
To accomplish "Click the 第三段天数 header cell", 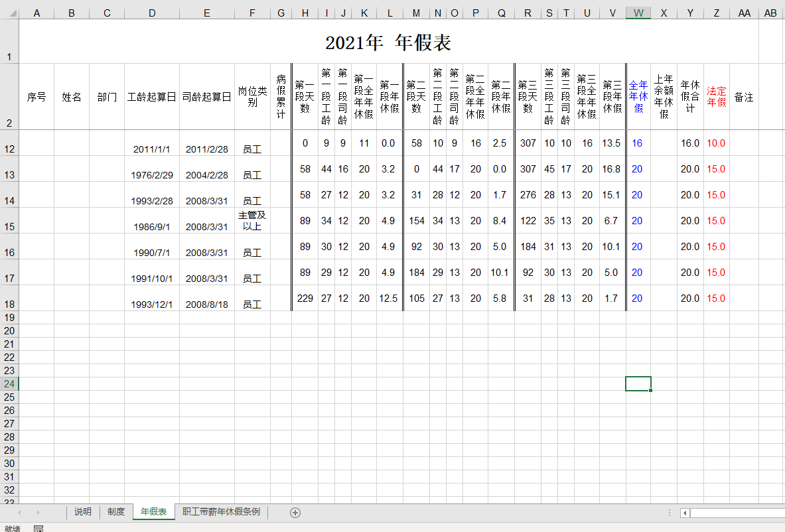I will tap(528, 97).
